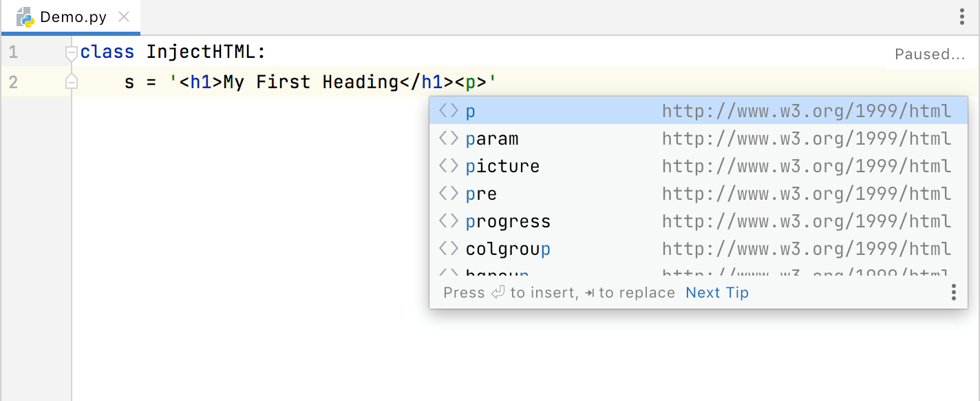Click the tag icon beside picture
This screenshot has height=401, width=980.
448,165
